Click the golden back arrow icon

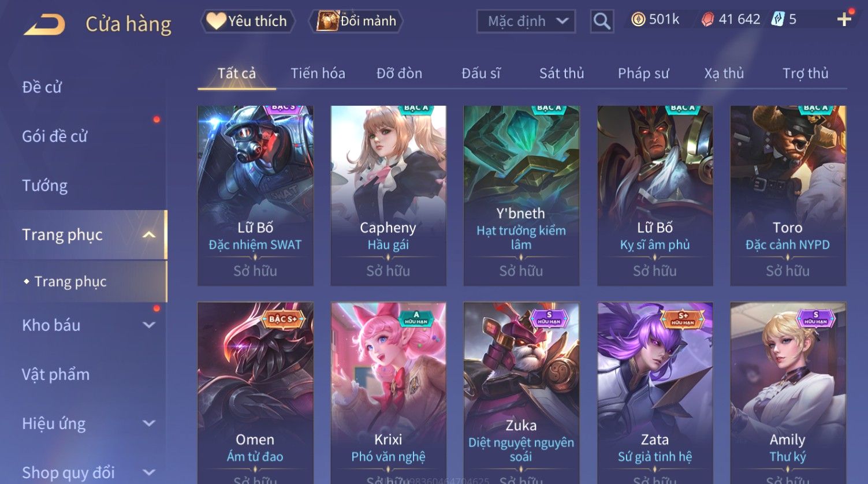[44, 24]
